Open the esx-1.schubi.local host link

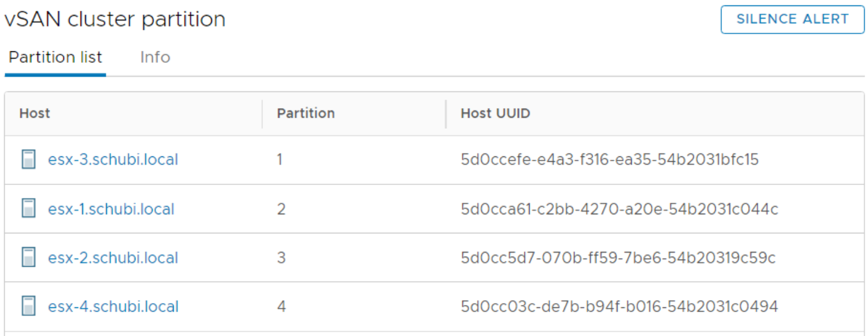click(x=111, y=209)
